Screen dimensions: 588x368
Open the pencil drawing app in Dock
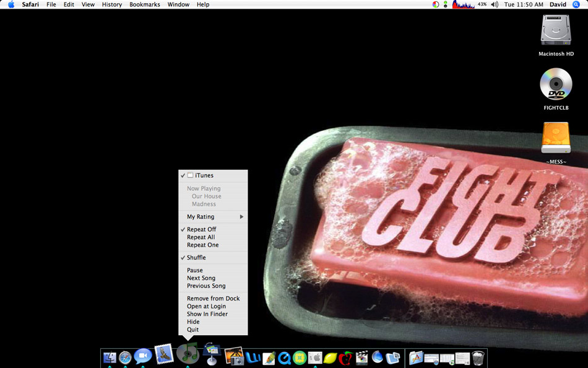269,357
